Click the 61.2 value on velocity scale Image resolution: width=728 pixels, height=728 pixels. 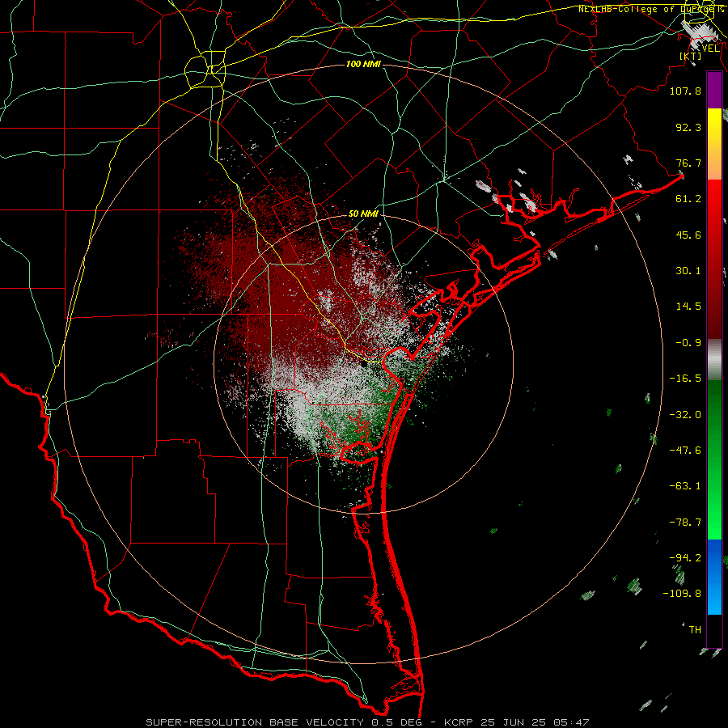688,199
